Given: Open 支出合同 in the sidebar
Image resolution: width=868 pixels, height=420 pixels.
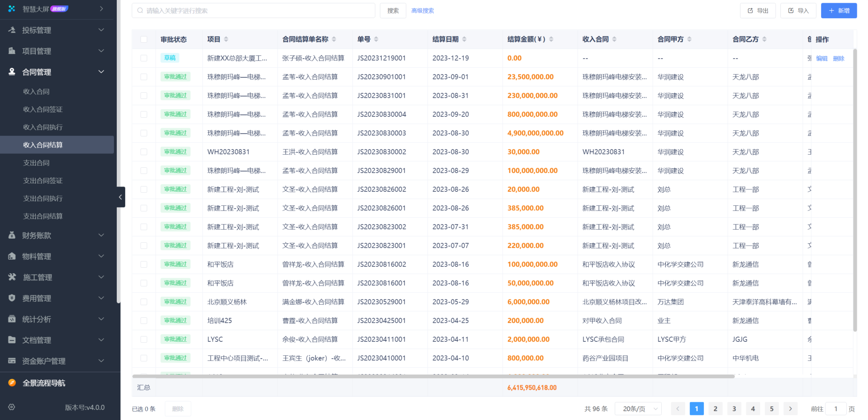Looking at the screenshot, I should pyautogui.click(x=37, y=163).
